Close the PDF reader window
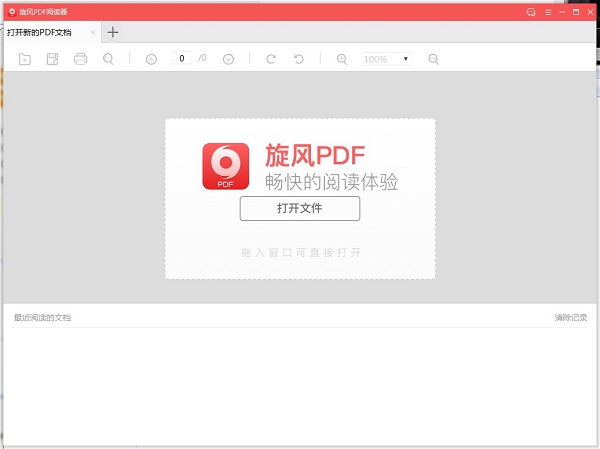The image size is (600, 449). pyautogui.click(x=590, y=12)
